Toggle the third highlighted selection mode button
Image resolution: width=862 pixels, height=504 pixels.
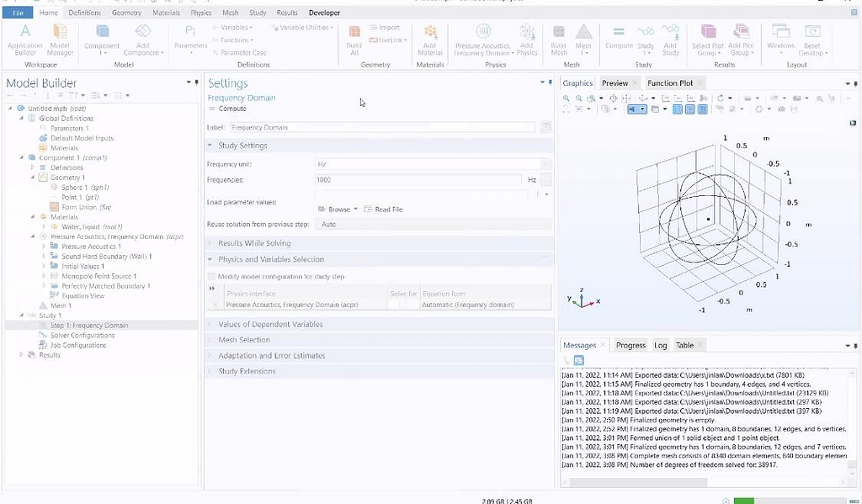[x=703, y=109]
